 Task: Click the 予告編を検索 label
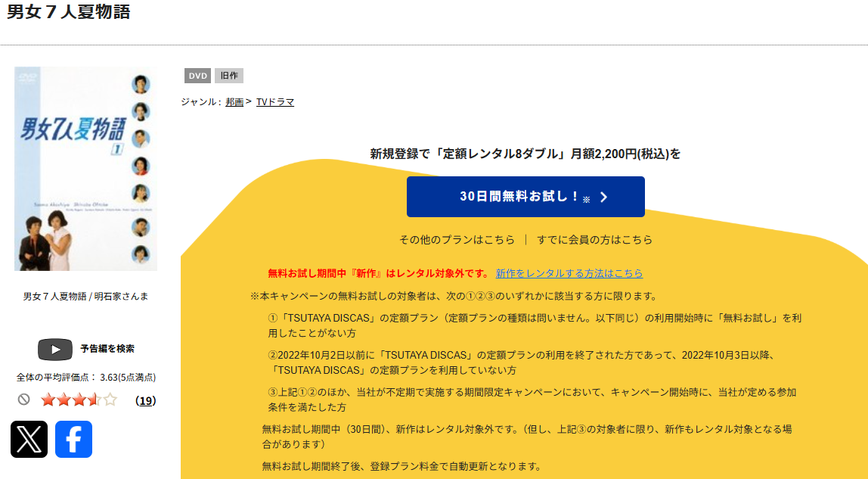(107, 349)
